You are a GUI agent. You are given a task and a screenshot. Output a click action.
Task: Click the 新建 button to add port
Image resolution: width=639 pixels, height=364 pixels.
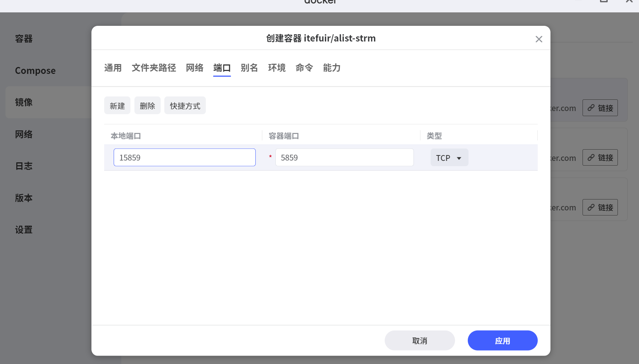pyautogui.click(x=117, y=106)
